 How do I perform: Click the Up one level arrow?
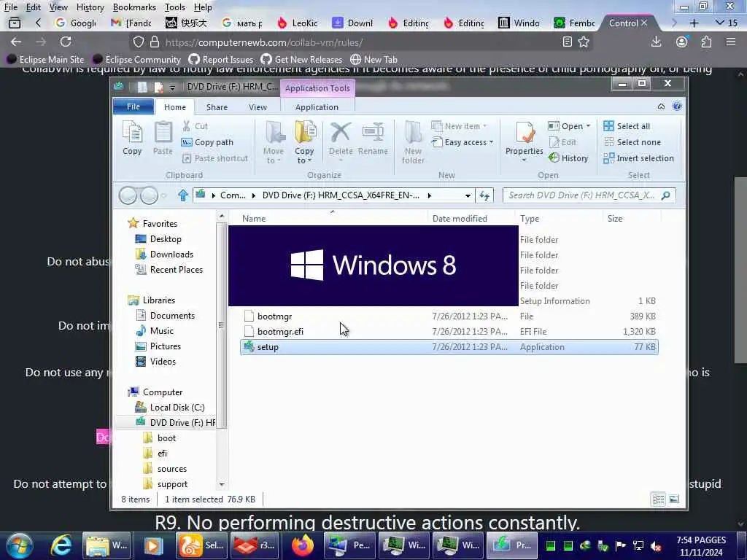(x=183, y=195)
